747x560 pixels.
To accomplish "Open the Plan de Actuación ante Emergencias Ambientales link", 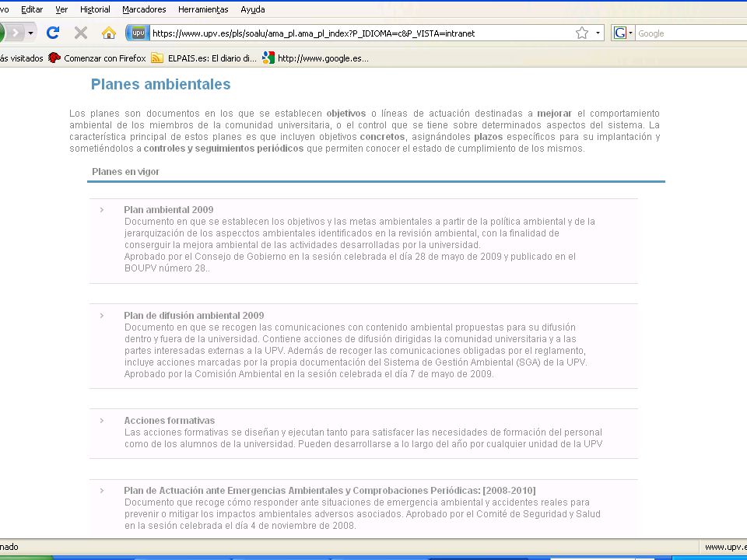I will (x=330, y=491).
